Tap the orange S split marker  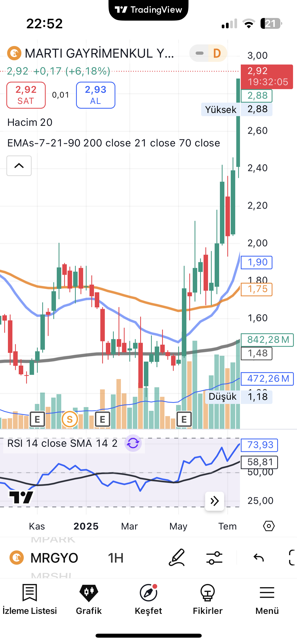pyautogui.click(x=70, y=419)
